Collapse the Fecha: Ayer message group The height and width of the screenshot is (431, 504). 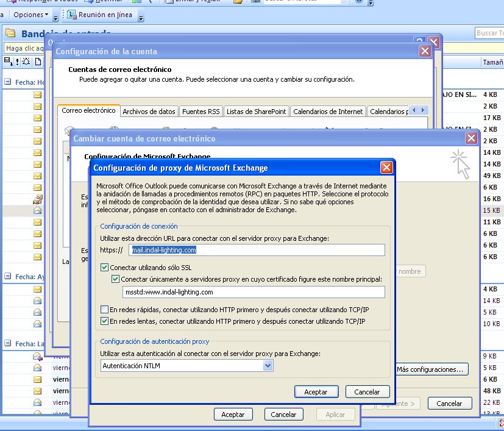click(x=8, y=277)
